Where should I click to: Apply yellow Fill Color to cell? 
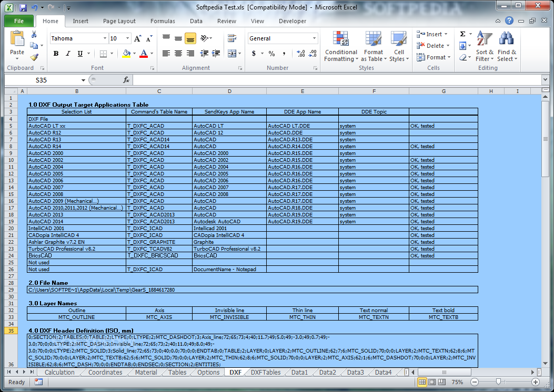click(x=126, y=53)
